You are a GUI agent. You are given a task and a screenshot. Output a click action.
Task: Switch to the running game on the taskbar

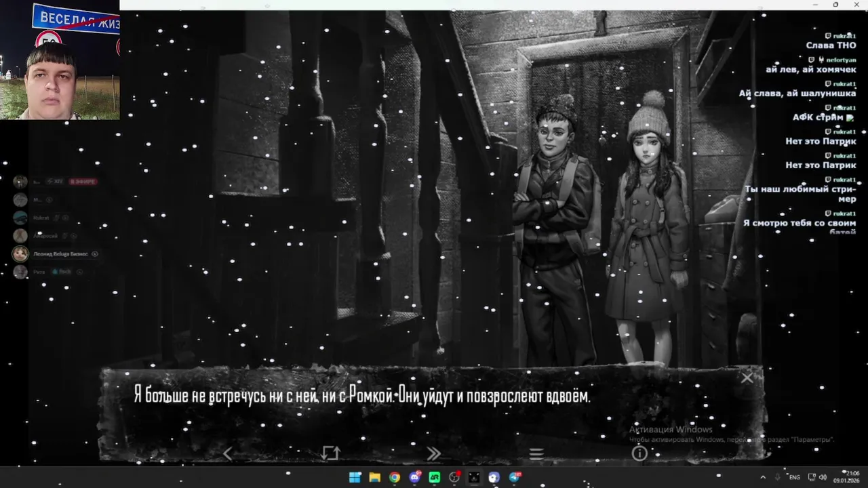point(474,477)
